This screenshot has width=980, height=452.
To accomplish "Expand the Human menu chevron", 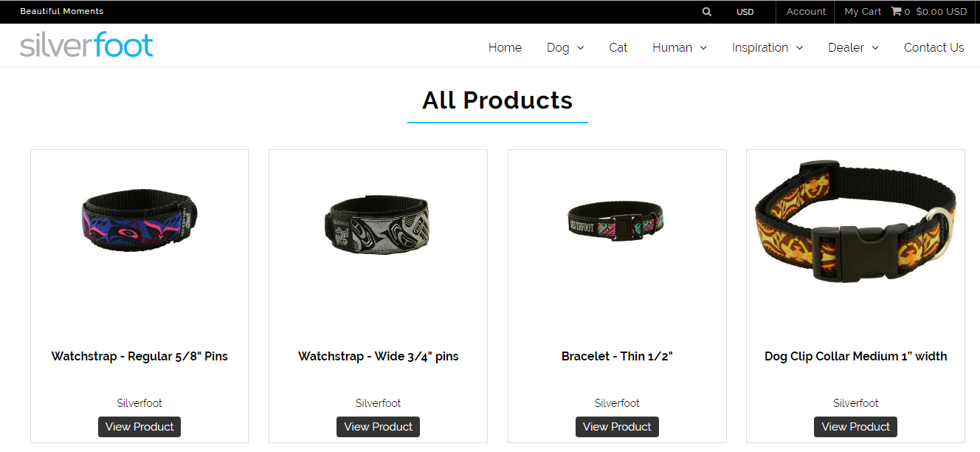I will pos(703,48).
